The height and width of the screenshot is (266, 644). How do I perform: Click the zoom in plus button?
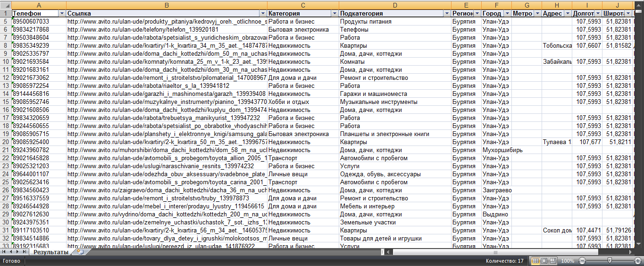(x=638, y=261)
